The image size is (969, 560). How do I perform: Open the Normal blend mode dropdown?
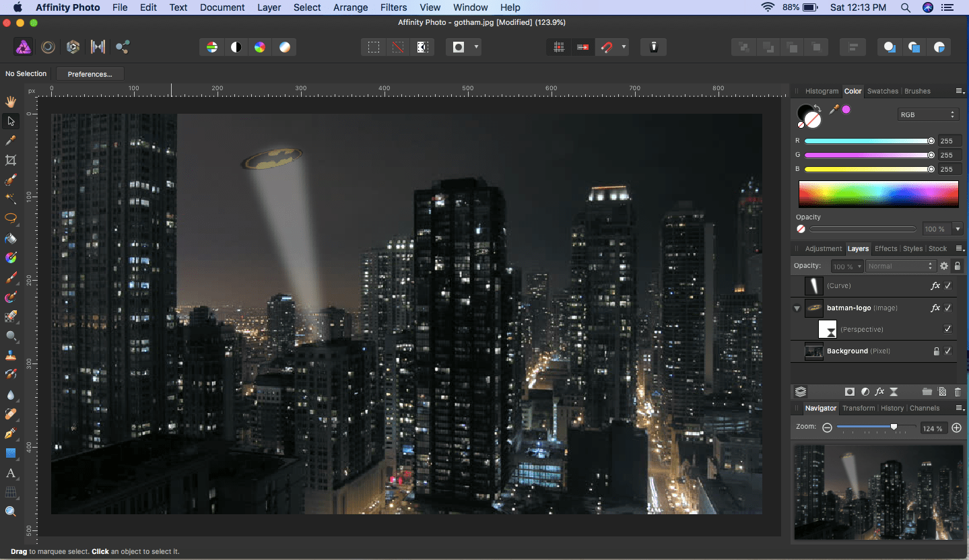[900, 267]
